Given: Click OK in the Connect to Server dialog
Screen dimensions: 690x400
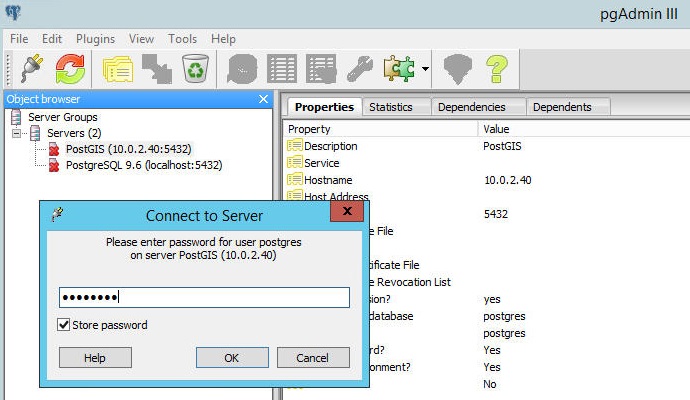Looking at the screenshot, I should (232, 358).
